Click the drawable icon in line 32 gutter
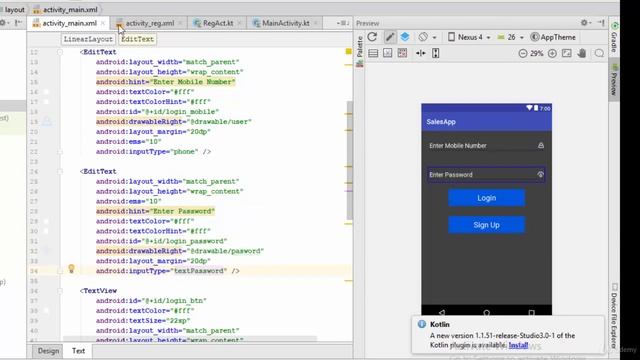640x360 pixels. click(x=47, y=250)
